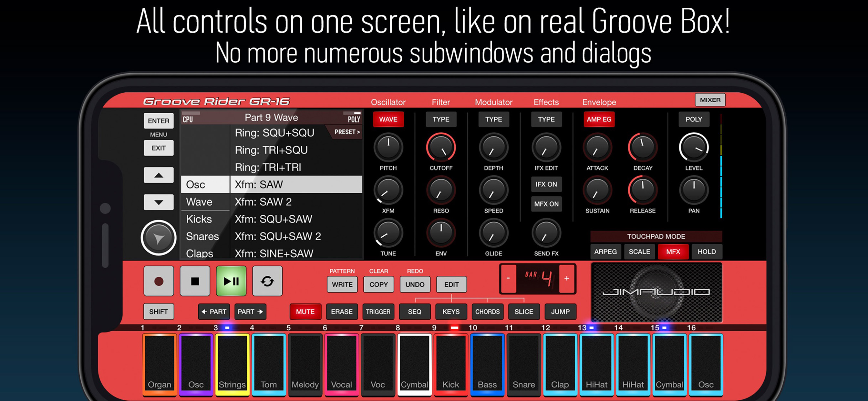868x401 pixels.
Task: Toggle HOLD touchpad mode
Action: point(707,252)
